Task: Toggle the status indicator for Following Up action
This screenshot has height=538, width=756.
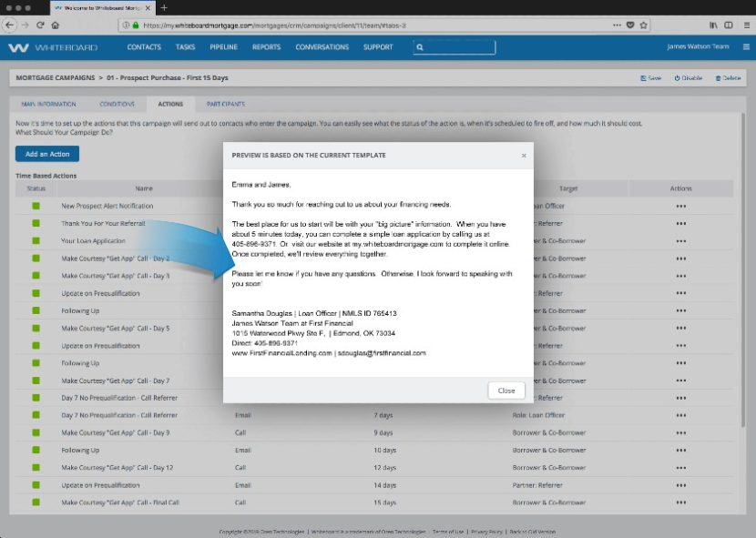Action: tap(35, 310)
